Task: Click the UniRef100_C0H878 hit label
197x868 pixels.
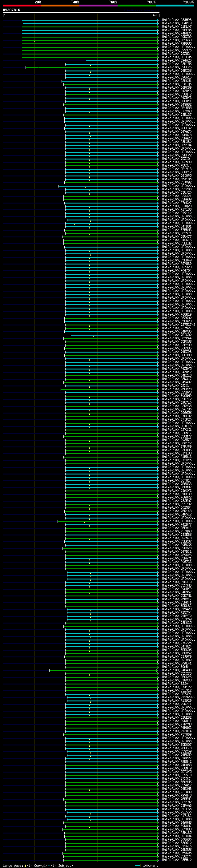Action: [x=177, y=135]
